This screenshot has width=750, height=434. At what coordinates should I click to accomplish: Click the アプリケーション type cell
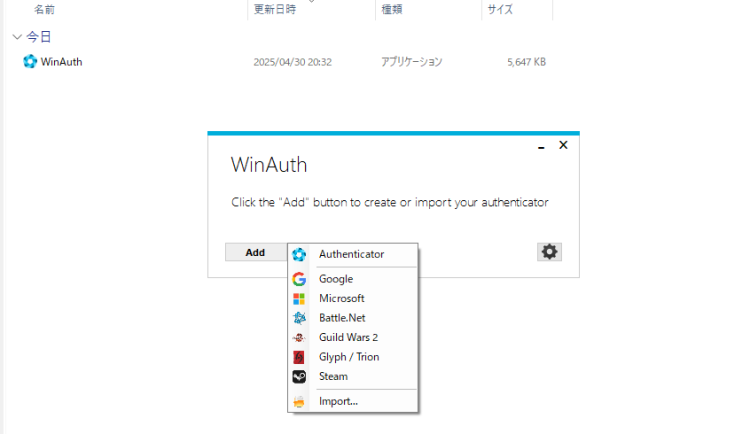(x=412, y=62)
